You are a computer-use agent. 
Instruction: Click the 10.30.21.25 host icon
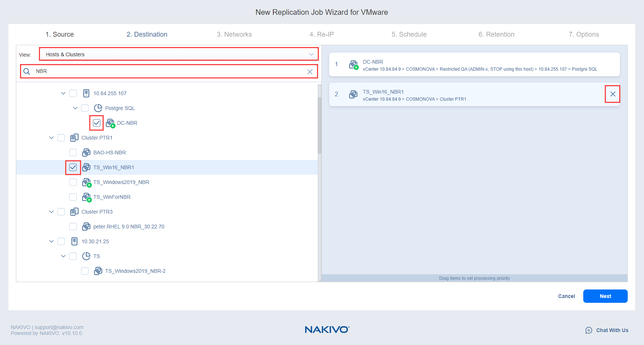(x=74, y=241)
